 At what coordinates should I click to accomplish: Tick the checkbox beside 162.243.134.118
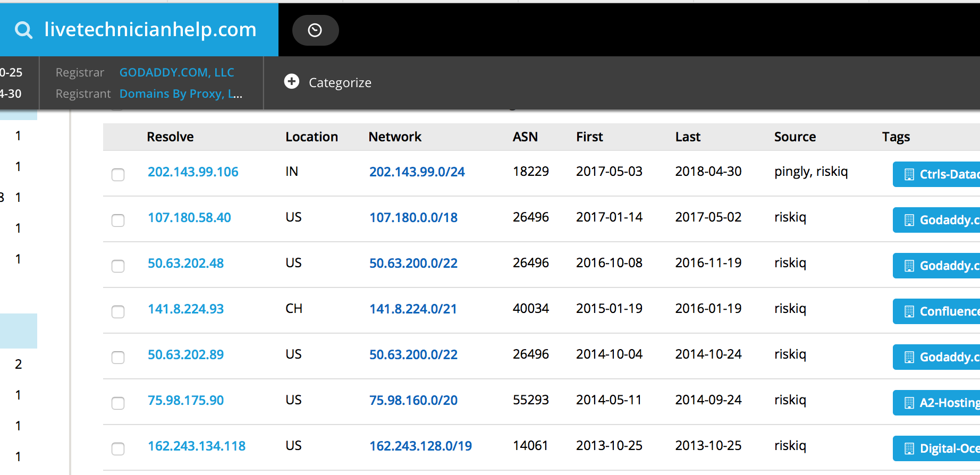pos(118,449)
